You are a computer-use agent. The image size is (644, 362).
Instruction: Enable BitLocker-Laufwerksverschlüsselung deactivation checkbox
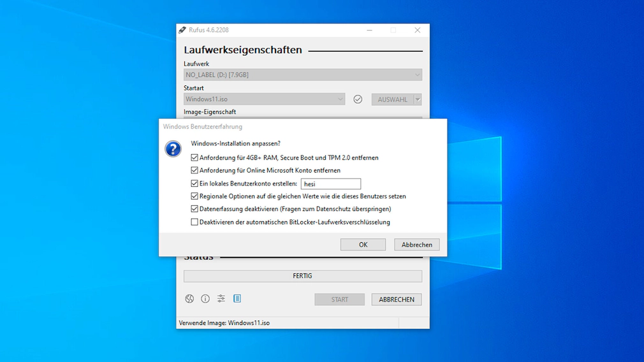[194, 222]
